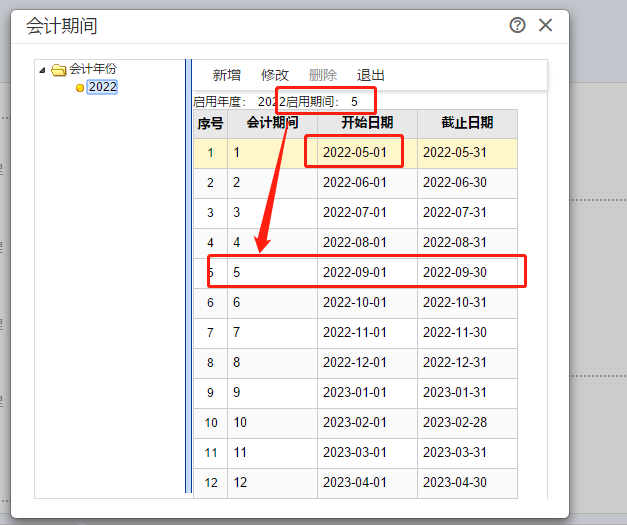Click the 启用期间 value 5

tap(354, 102)
